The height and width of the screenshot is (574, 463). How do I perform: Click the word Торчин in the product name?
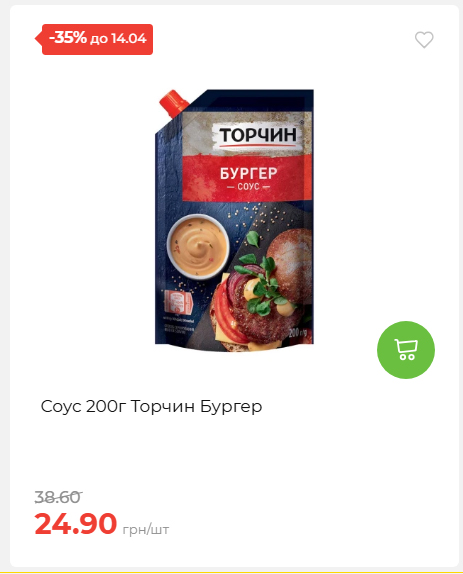pos(163,406)
